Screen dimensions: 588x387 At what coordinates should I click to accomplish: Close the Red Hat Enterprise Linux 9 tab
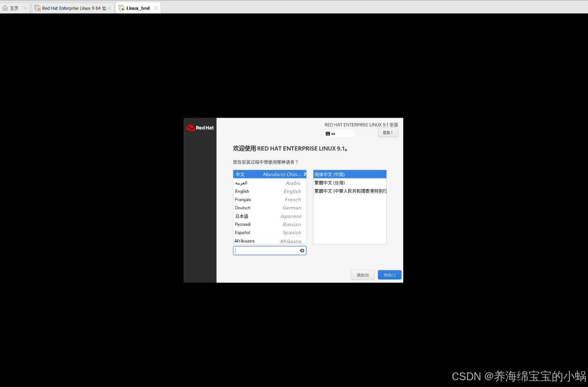tap(109, 8)
